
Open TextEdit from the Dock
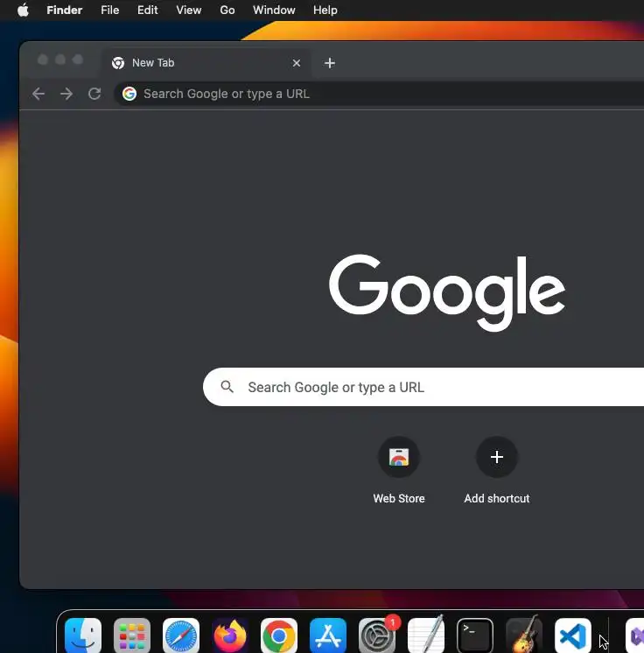click(x=426, y=635)
